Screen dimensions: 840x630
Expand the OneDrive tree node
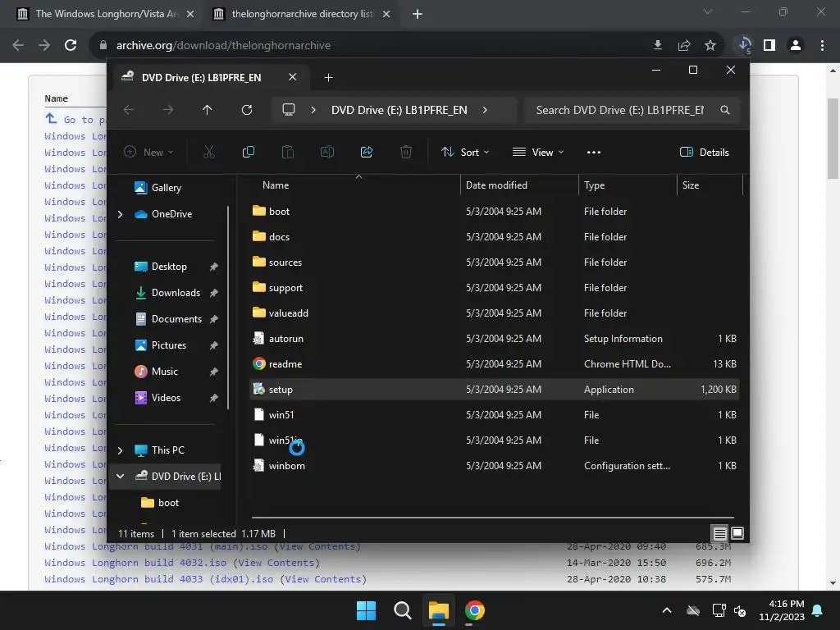(121, 214)
